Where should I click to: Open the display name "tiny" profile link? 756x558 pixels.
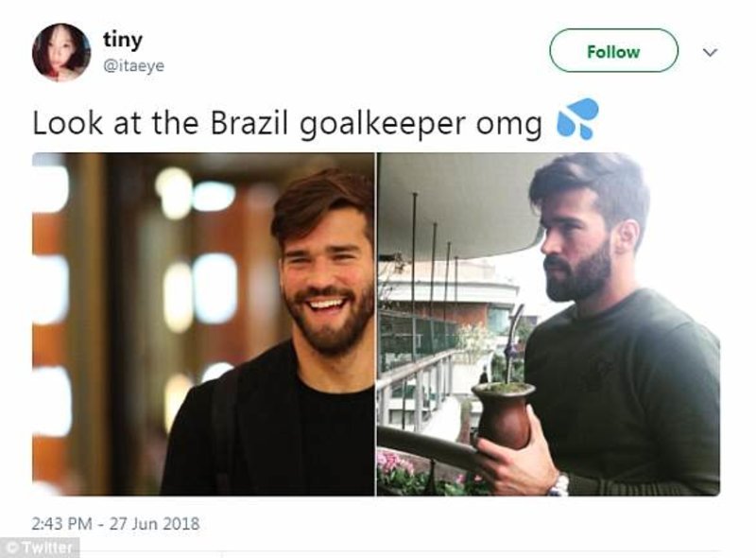coord(123,40)
